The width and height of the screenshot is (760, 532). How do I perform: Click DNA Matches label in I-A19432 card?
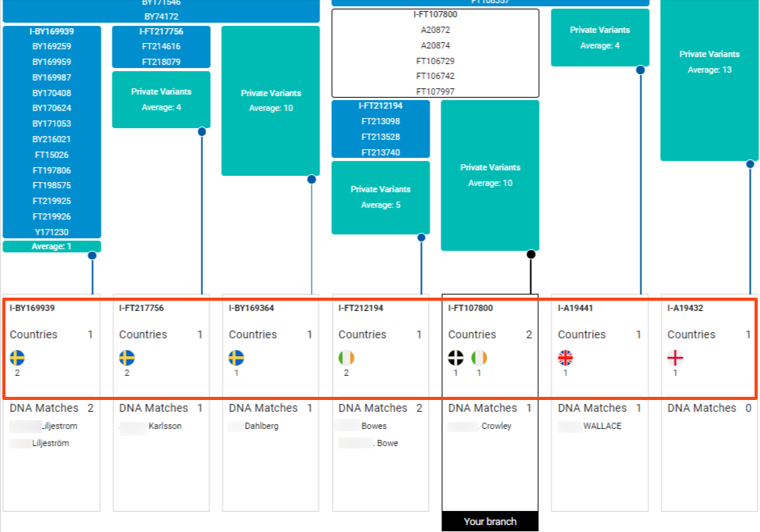click(702, 408)
